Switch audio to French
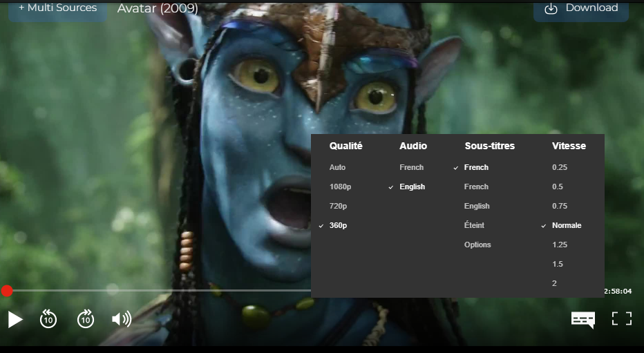This screenshot has width=644, height=353. pyautogui.click(x=411, y=167)
